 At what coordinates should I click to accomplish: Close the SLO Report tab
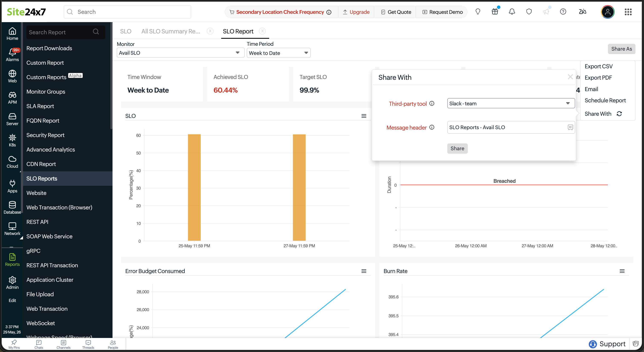(262, 31)
